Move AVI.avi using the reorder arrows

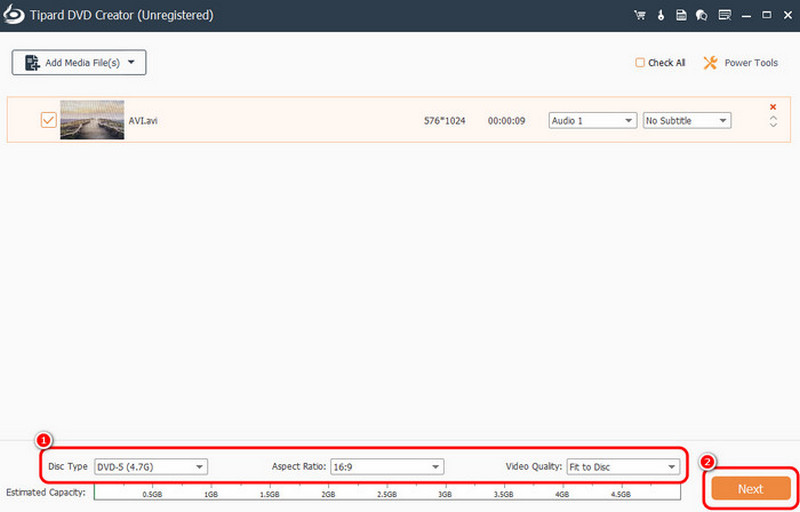[x=773, y=121]
